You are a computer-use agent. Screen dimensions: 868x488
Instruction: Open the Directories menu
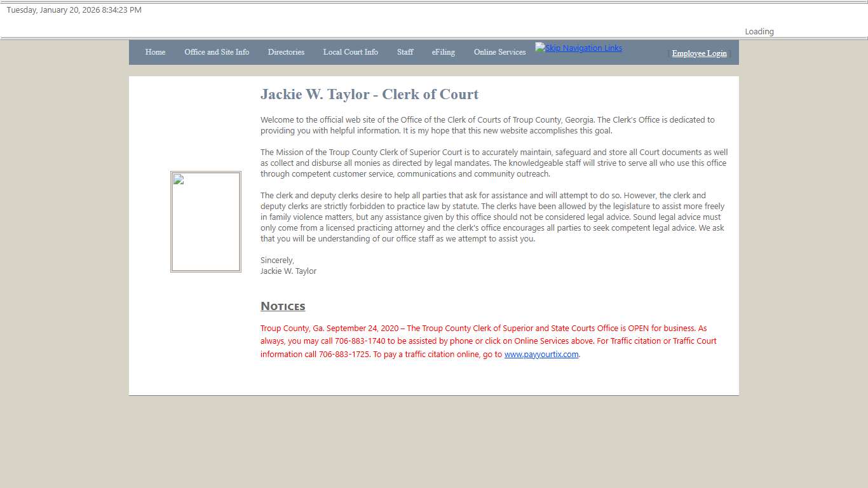(286, 52)
